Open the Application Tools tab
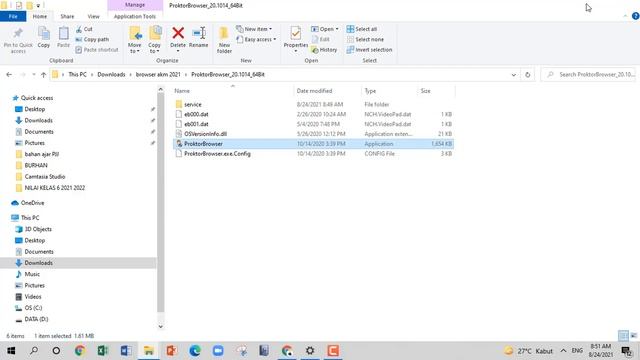The width and height of the screenshot is (640, 360). 135,16
